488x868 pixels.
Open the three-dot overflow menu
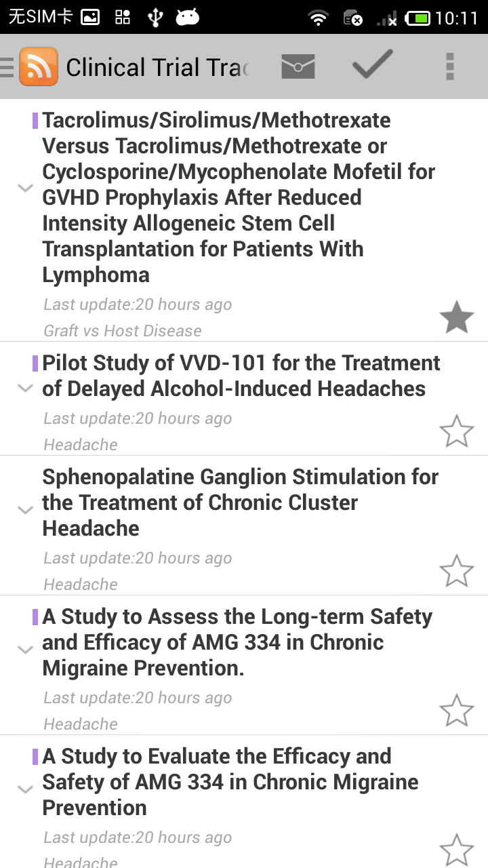pos(449,67)
